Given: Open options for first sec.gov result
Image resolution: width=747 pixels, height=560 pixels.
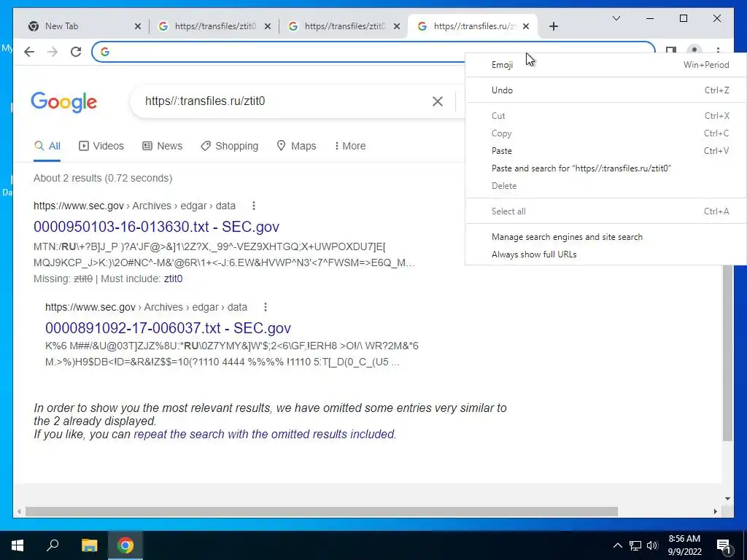Looking at the screenshot, I should [x=253, y=206].
